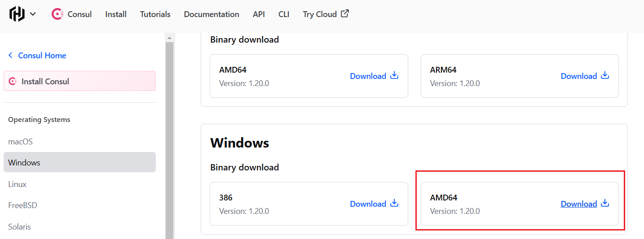Click the back chevron beside Consul Home
Screen dimensions: 644x239
pos(11,56)
